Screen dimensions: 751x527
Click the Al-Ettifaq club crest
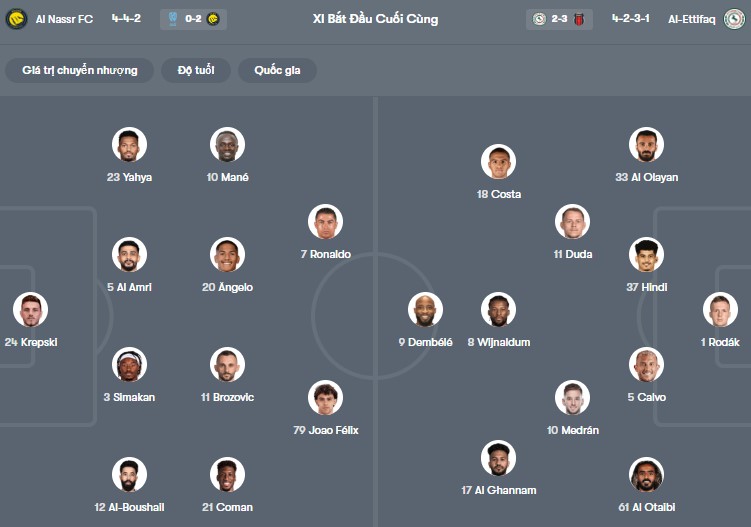[734, 19]
